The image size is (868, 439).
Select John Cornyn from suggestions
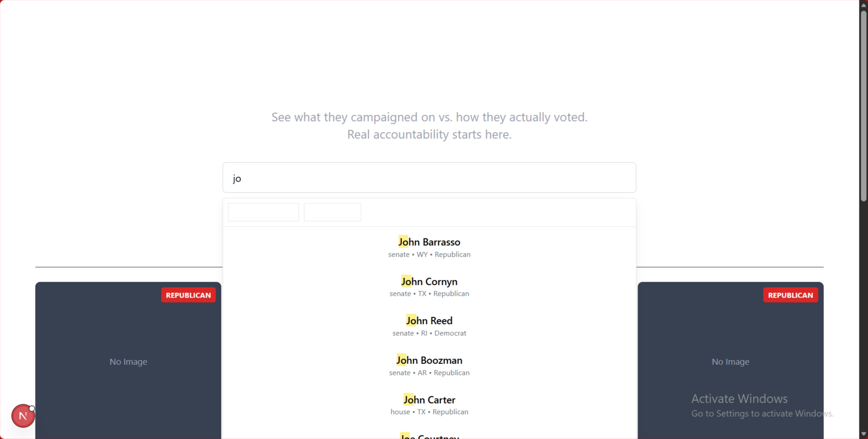pos(429,286)
